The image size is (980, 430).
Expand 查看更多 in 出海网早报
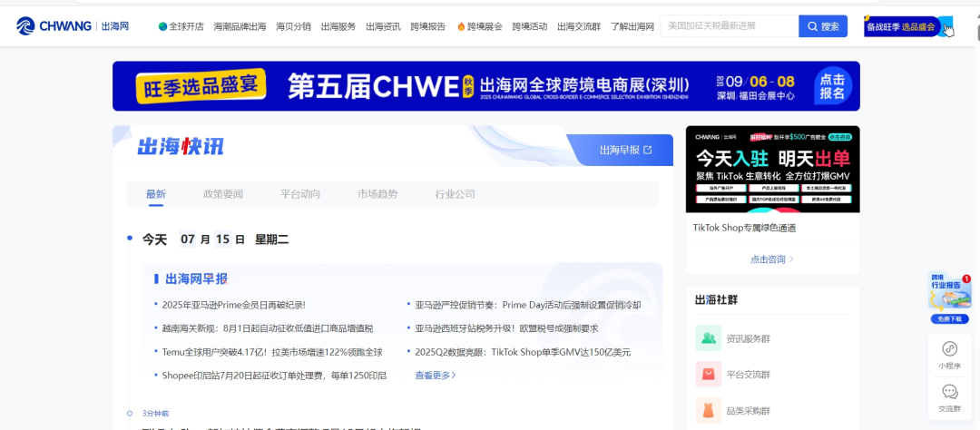tap(436, 376)
